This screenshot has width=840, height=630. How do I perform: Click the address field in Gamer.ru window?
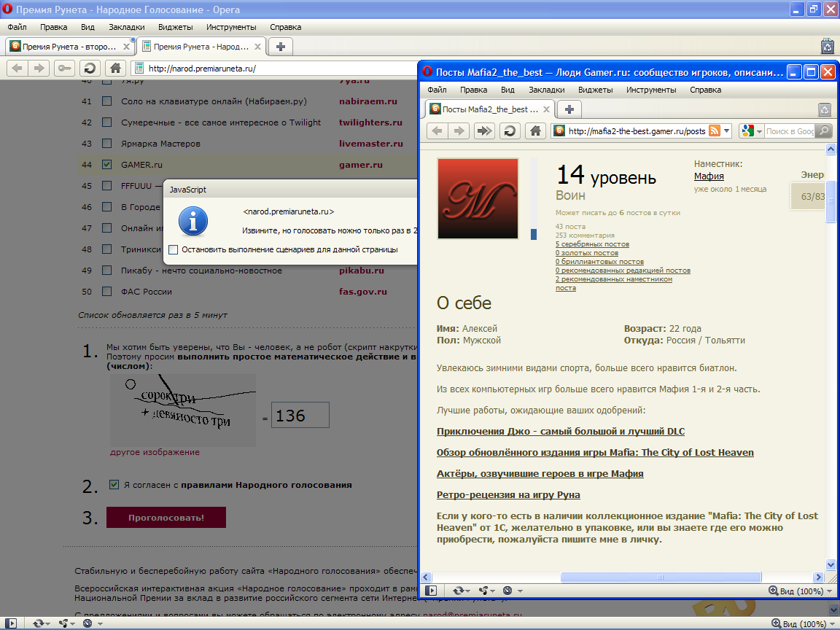click(x=637, y=131)
